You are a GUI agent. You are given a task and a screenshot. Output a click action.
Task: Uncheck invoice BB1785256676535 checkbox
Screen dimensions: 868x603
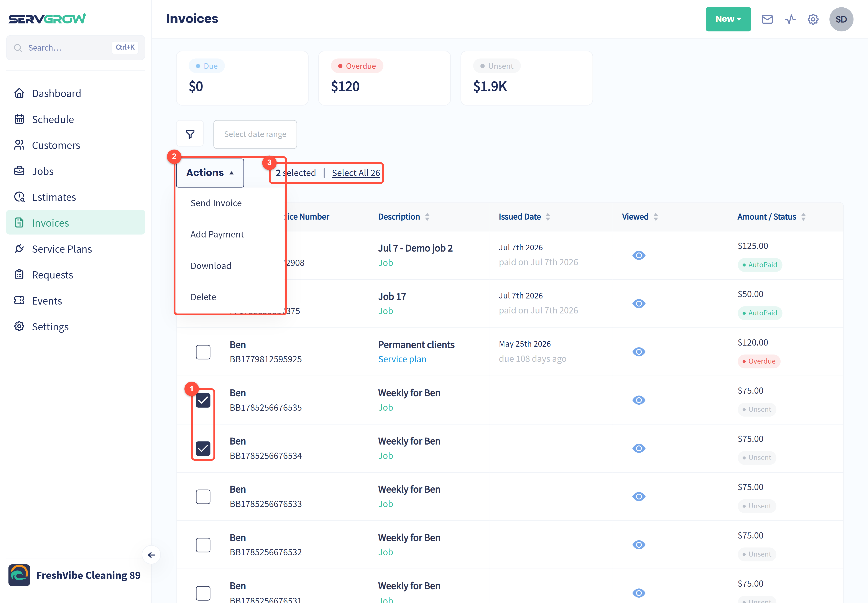[x=203, y=400]
